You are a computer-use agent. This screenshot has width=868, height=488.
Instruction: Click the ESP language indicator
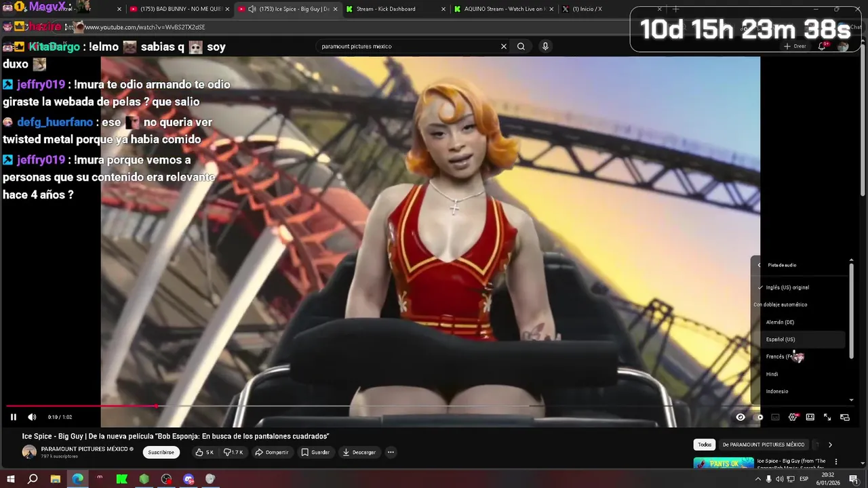806,479
